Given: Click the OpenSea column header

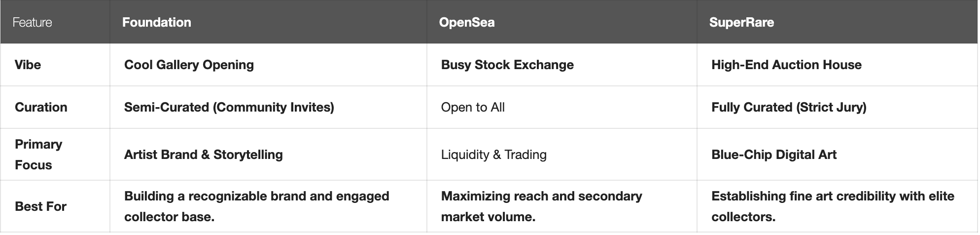Looking at the screenshot, I should point(466,22).
